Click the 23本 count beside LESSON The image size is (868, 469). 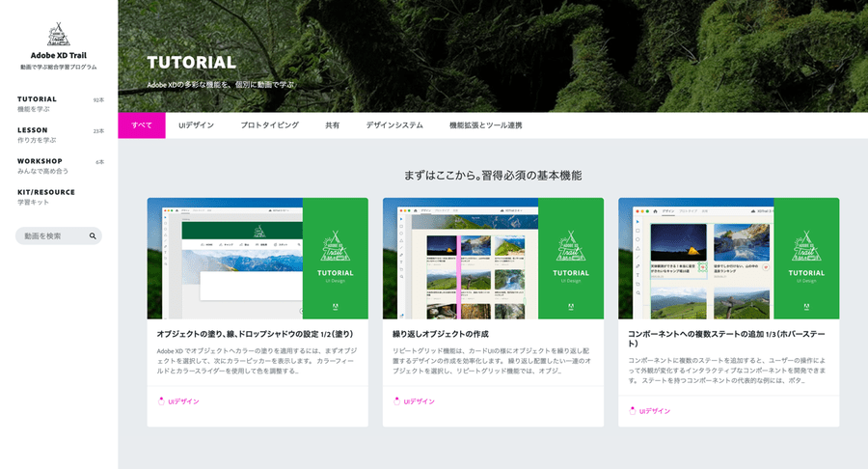(98, 131)
